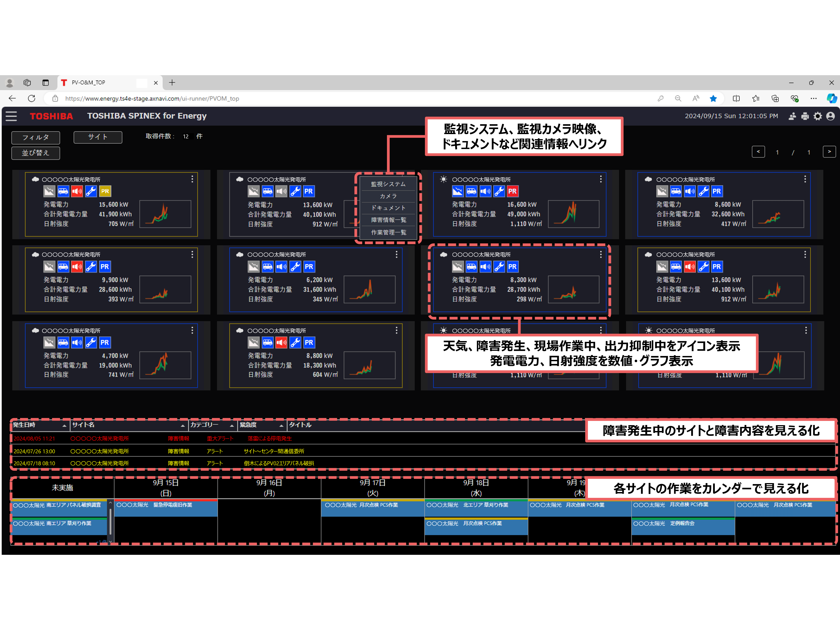Click the output suppression icon on 8,300 kW card
Screen dimensions: 840x630
tap(458, 267)
